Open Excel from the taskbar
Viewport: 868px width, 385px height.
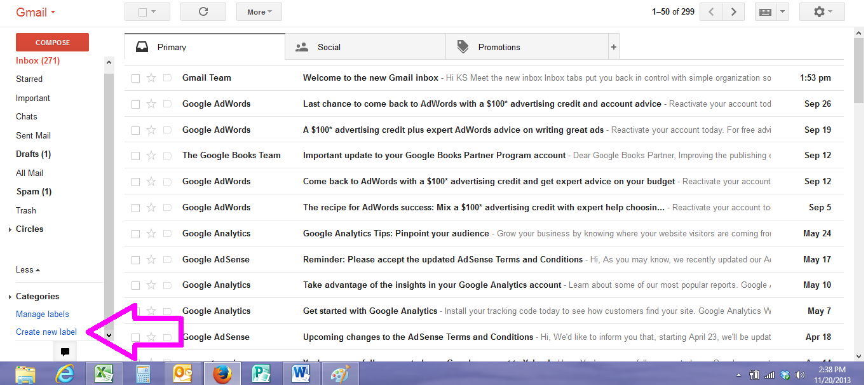[x=104, y=374]
